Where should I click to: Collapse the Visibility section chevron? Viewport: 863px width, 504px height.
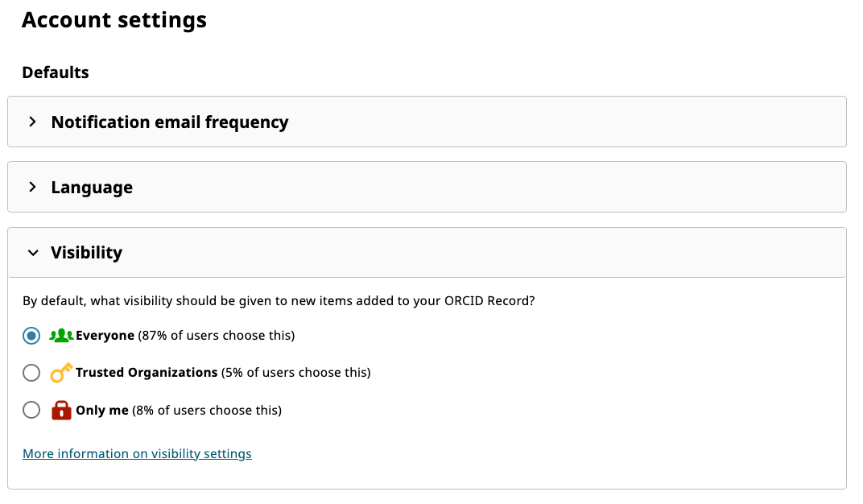tap(33, 253)
